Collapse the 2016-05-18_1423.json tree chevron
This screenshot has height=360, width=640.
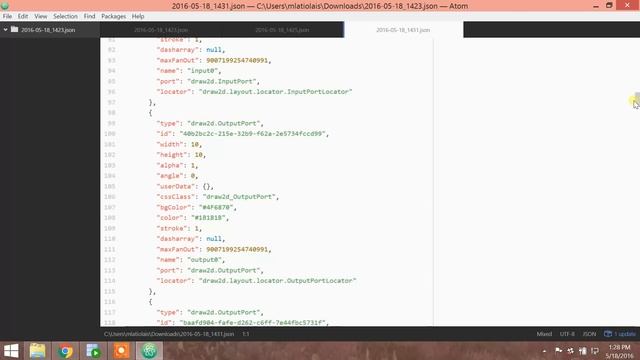5,30
